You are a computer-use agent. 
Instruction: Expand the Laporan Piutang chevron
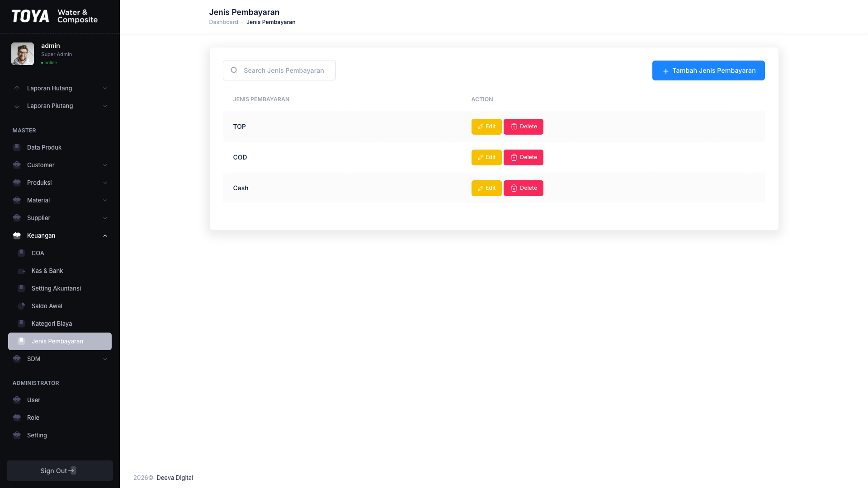point(105,106)
